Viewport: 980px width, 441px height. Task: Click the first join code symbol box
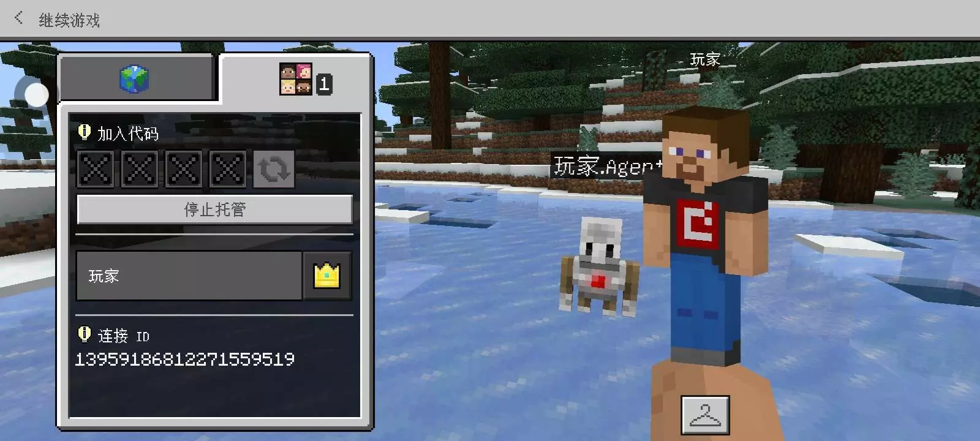tap(96, 168)
